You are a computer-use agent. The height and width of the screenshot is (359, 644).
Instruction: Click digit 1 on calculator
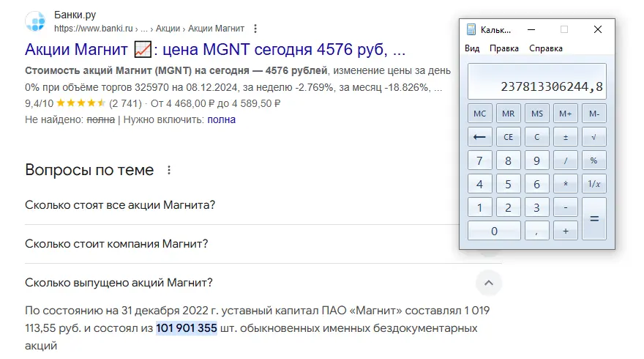tap(480, 207)
